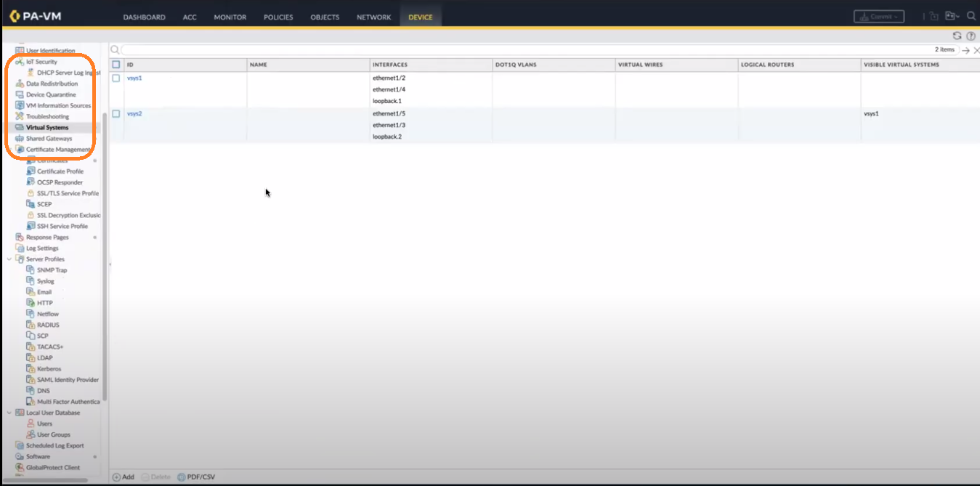Viewport: 980px width, 486px height.
Task: Open the POLICIES tab
Action: [278, 17]
